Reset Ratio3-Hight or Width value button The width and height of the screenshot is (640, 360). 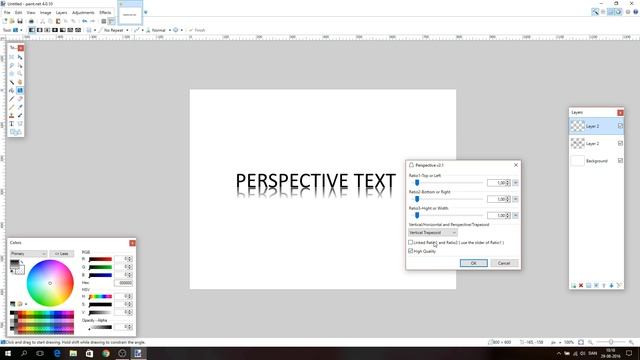[x=515, y=216]
